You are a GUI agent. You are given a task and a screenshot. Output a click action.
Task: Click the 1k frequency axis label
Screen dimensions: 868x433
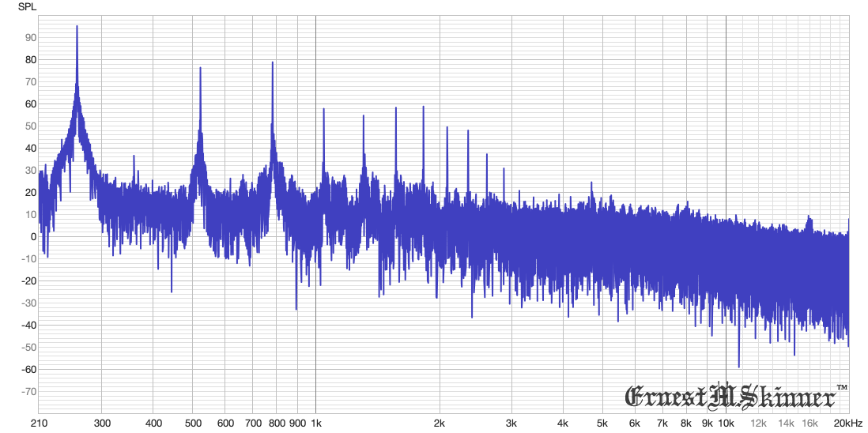[x=315, y=423]
